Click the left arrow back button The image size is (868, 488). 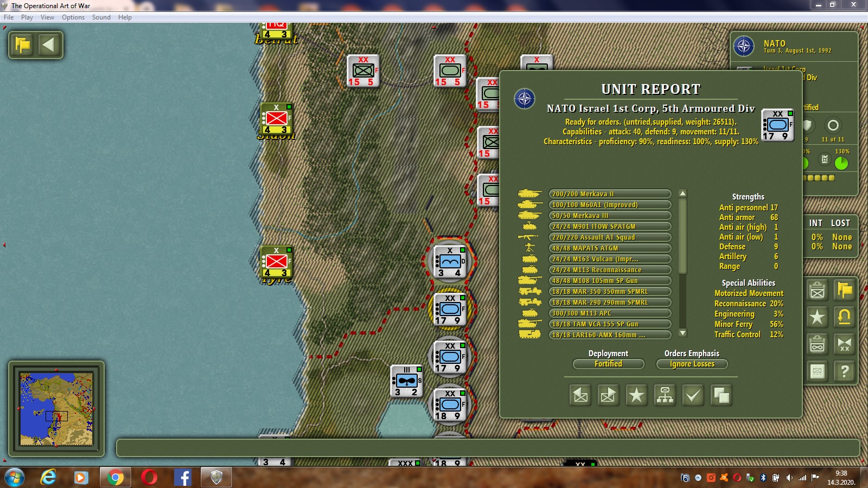[48, 44]
